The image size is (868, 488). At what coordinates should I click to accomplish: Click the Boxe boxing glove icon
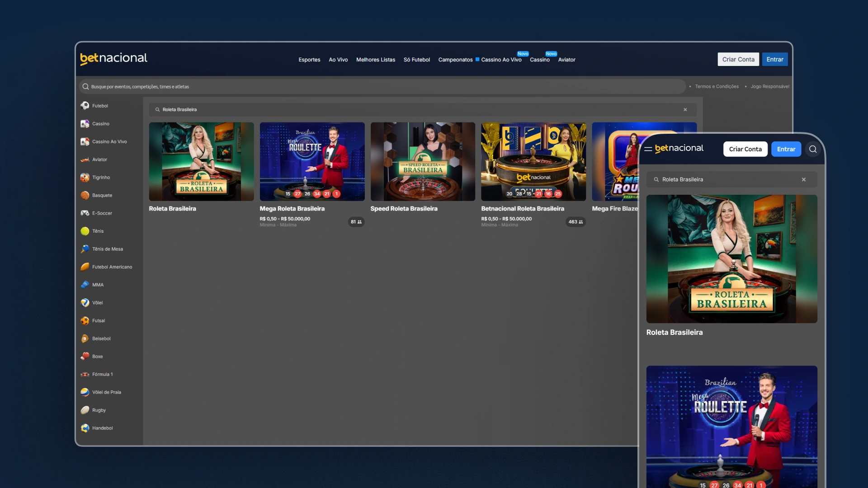[85, 357]
